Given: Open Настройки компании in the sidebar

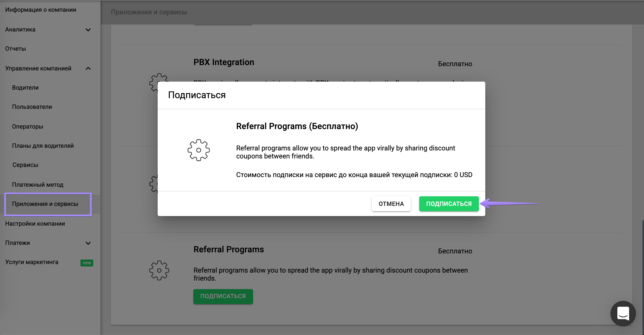Looking at the screenshot, I should (35, 224).
